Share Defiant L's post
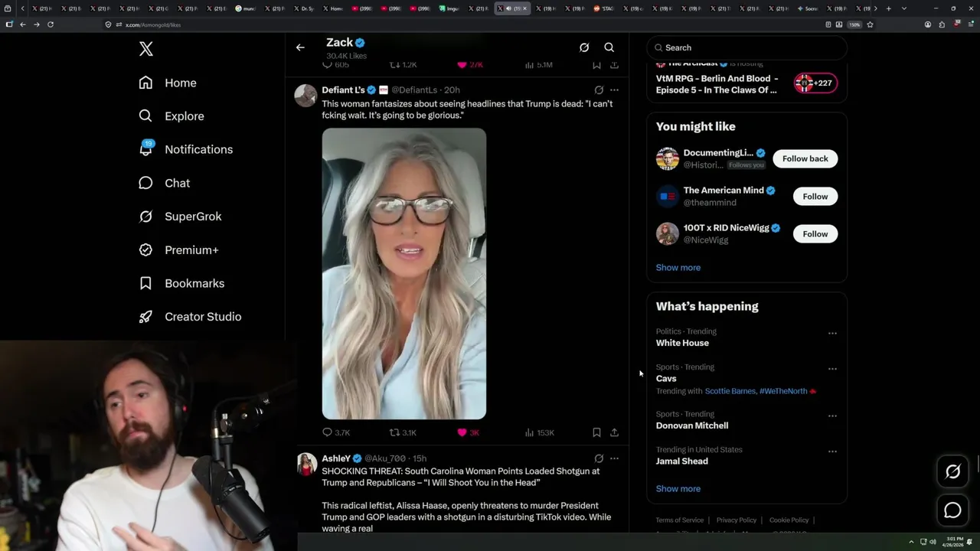The width and height of the screenshot is (980, 551). pyautogui.click(x=614, y=432)
